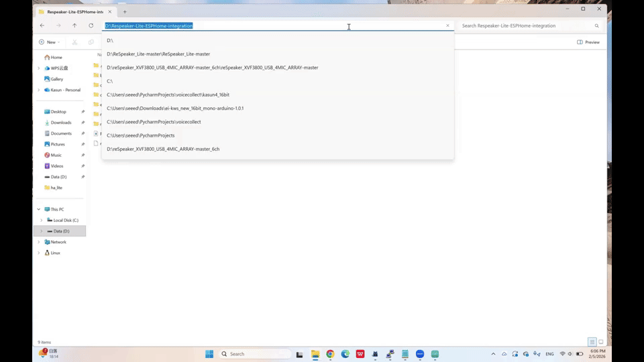This screenshot has height=362, width=644.
Task: Pick D:\ReSpeaker_Lite-master\ReSpeaker_Lite-master from suggestions
Action: coord(158,54)
